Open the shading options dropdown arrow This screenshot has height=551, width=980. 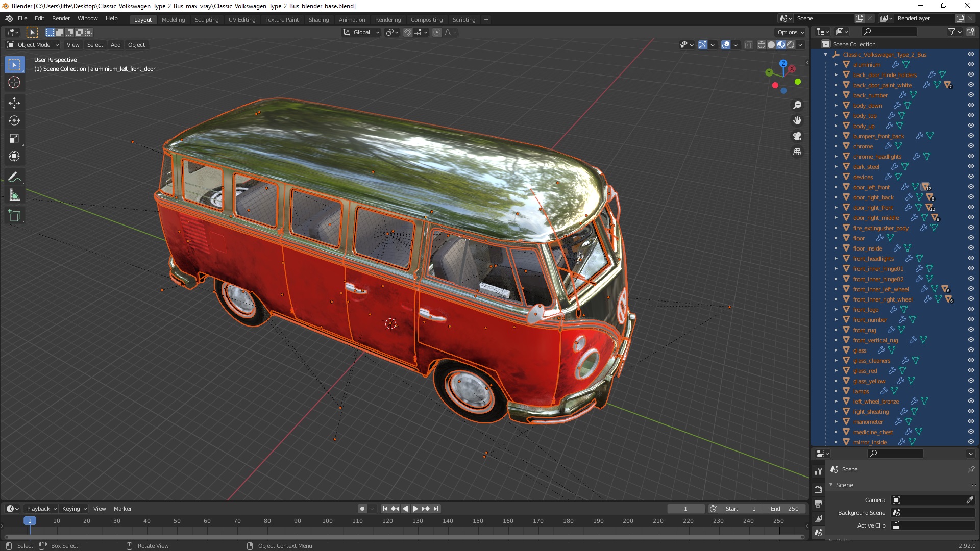coord(800,45)
